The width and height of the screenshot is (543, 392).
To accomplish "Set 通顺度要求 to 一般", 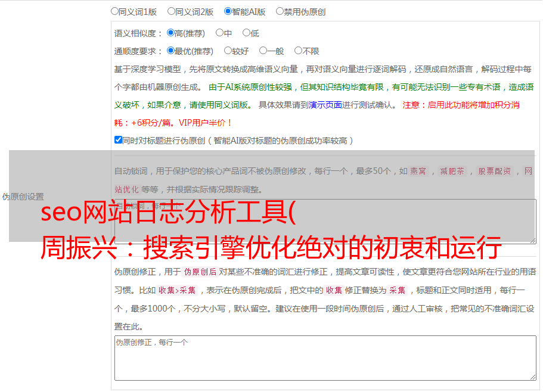I will point(263,51).
